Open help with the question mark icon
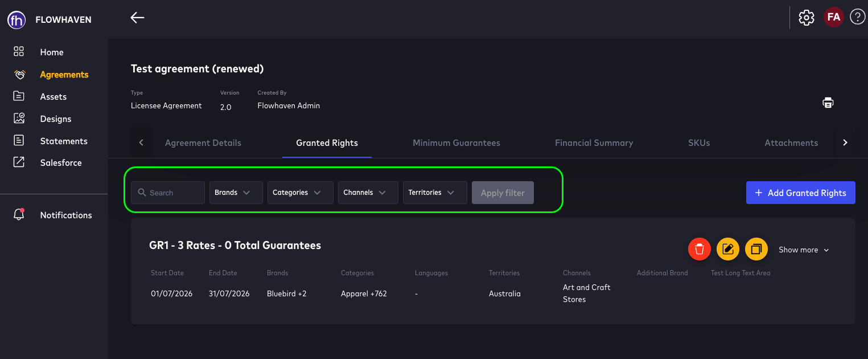 coord(857,17)
